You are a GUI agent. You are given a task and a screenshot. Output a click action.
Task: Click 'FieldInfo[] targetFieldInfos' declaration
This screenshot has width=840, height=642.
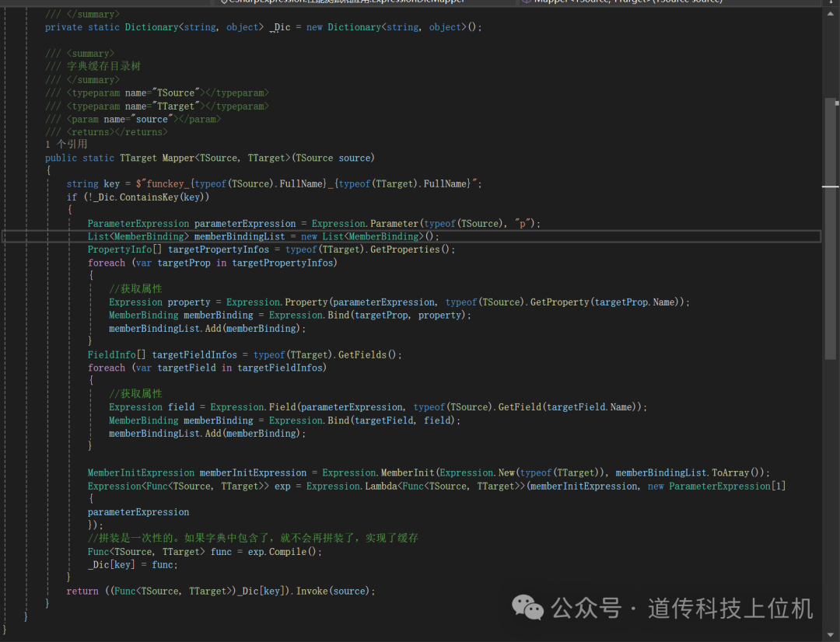tap(244, 354)
